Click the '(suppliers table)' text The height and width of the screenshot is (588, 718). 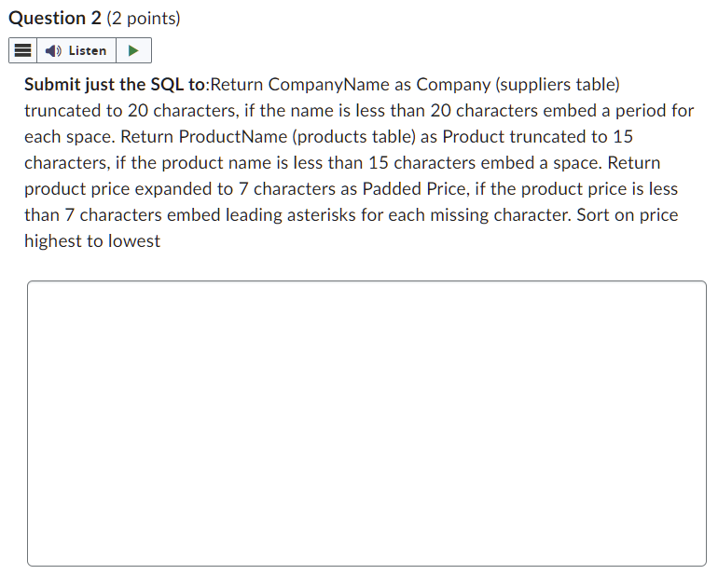pos(558,85)
